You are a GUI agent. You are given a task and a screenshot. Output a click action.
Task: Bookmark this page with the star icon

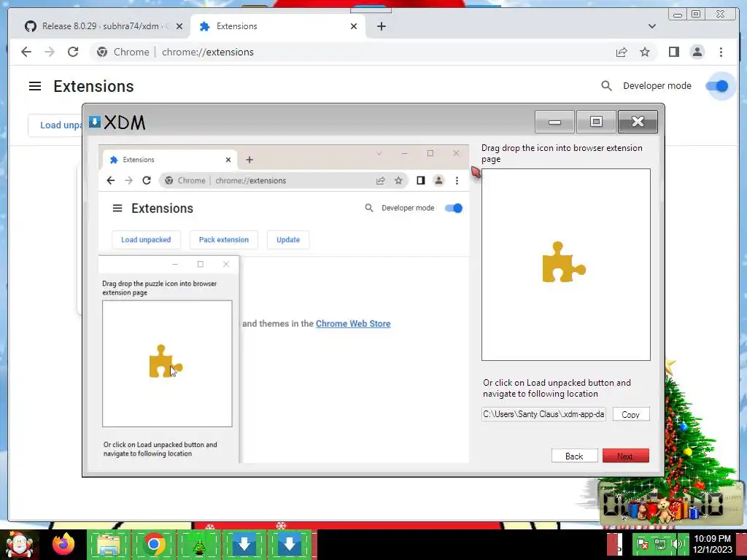click(x=645, y=52)
